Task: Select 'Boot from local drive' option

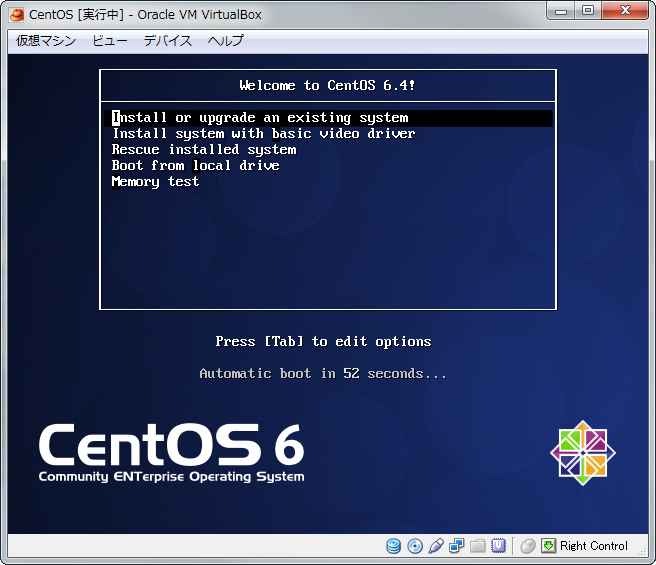Action: click(x=328, y=166)
